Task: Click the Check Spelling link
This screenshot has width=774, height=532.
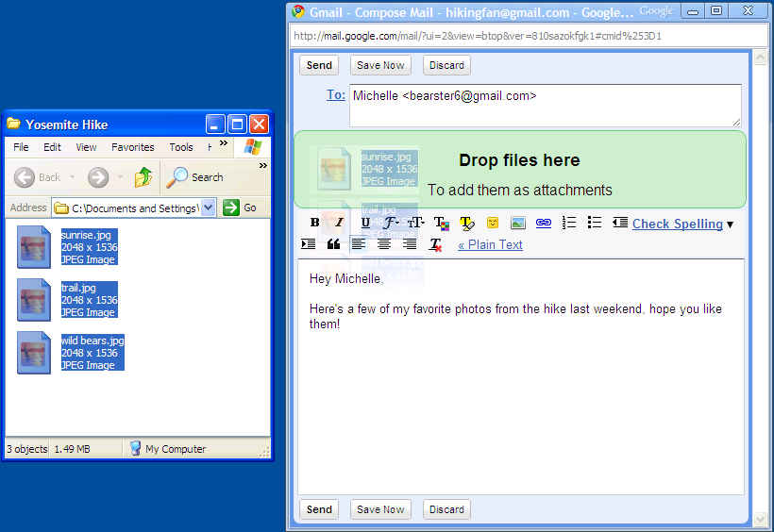Action: (x=678, y=224)
